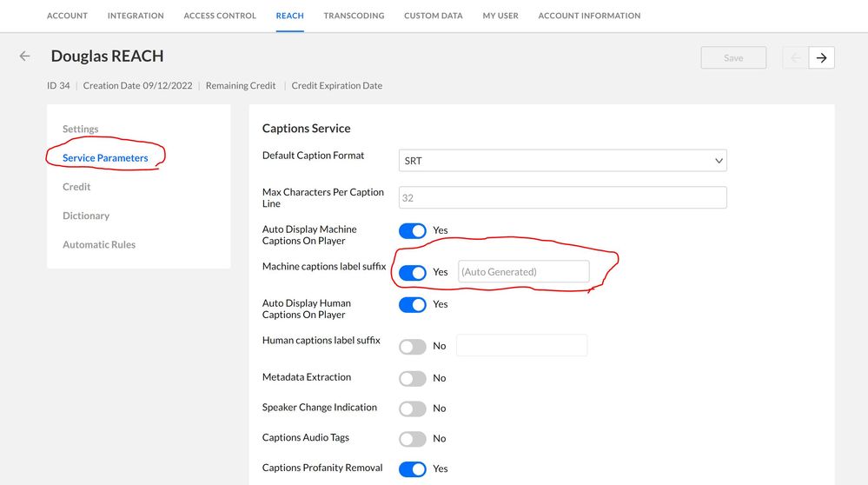Click the Douglas REACH profile title
This screenshot has height=485, width=868.
point(108,56)
